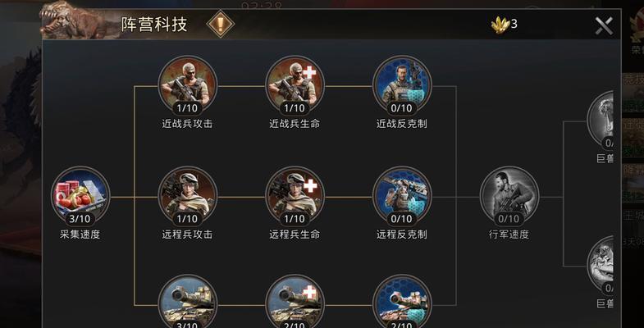
Task: Tap the 3/10 level badge on 采集速度
Action: 80,219
